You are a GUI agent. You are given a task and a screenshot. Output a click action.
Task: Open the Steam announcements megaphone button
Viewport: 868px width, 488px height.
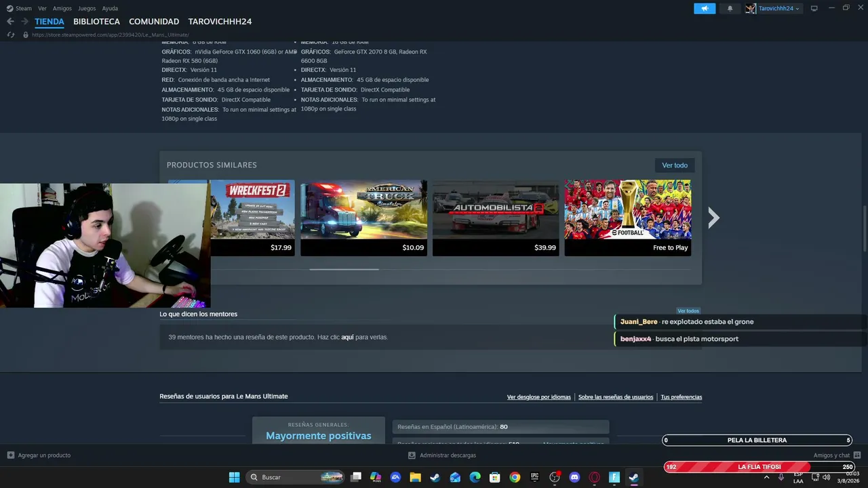click(x=705, y=8)
